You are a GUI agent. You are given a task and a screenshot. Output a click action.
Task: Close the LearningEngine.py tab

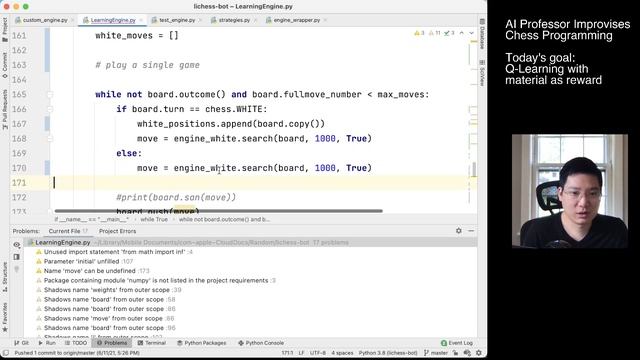click(141, 20)
